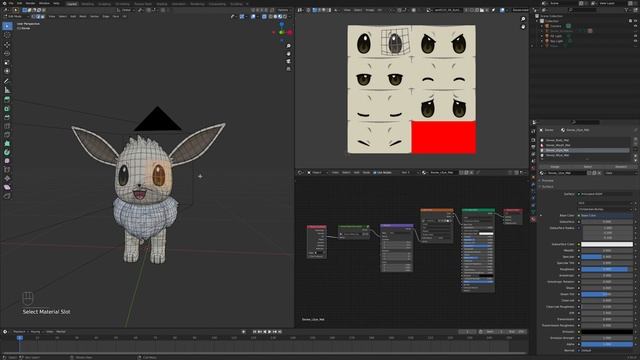The image size is (640, 360).
Task: Select the Scale tool
Action: [7, 62]
